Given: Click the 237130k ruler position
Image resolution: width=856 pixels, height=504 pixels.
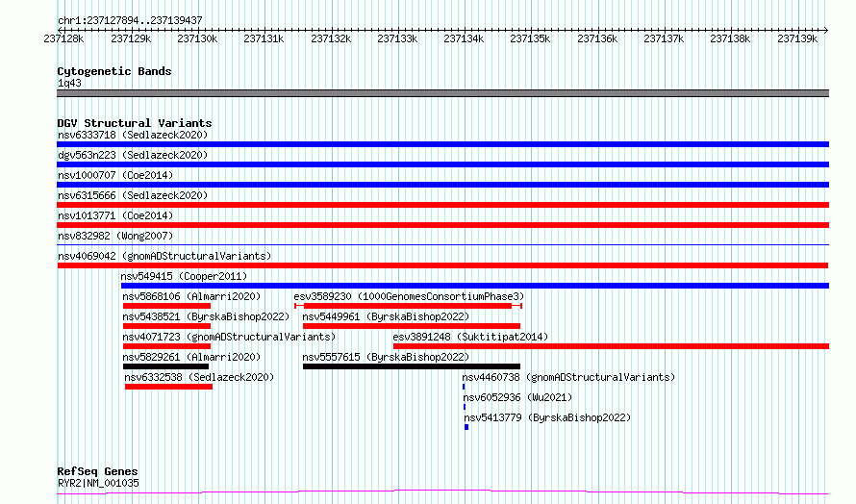Looking at the screenshot, I should point(197,38).
